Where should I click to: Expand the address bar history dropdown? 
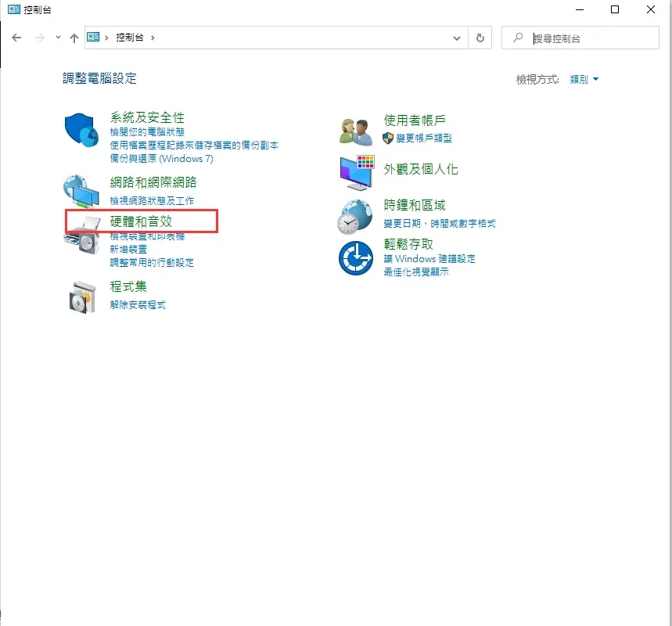457,38
